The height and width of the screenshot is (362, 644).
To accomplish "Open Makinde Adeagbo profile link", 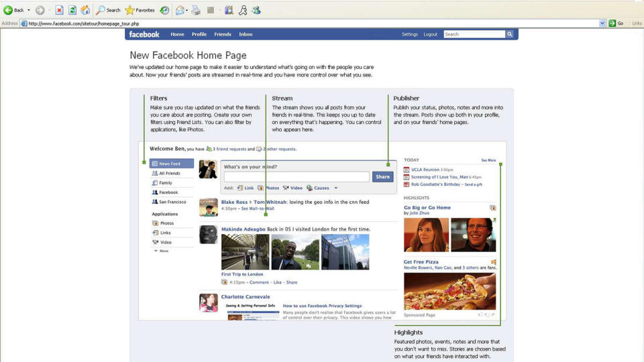I will pyautogui.click(x=243, y=229).
